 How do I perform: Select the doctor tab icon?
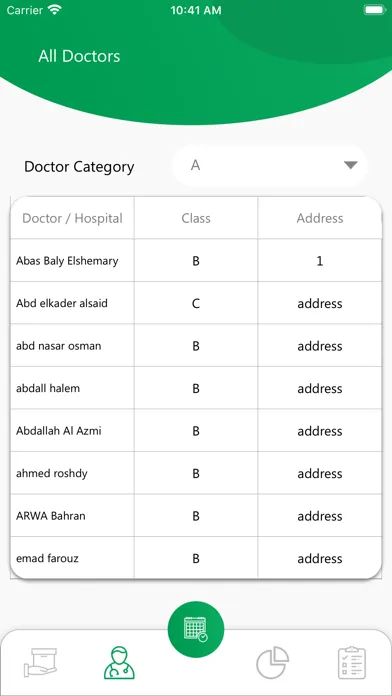[119, 662]
